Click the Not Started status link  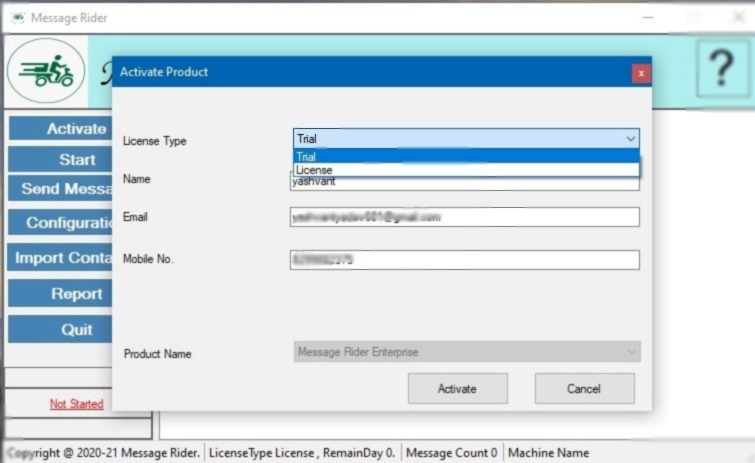[77, 404]
